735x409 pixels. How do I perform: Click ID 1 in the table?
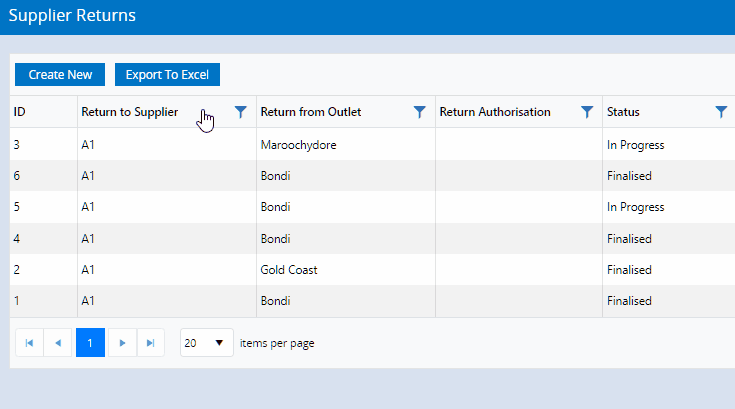pyautogui.click(x=17, y=301)
